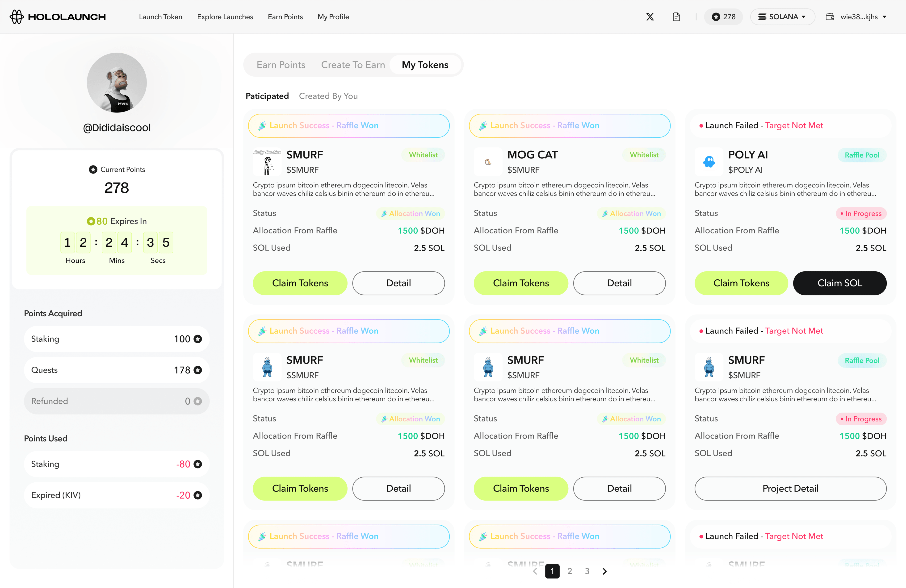The image size is (906, 588).
Task: Claim Tokens on the MOG CAT card
Action: (521, 283)
